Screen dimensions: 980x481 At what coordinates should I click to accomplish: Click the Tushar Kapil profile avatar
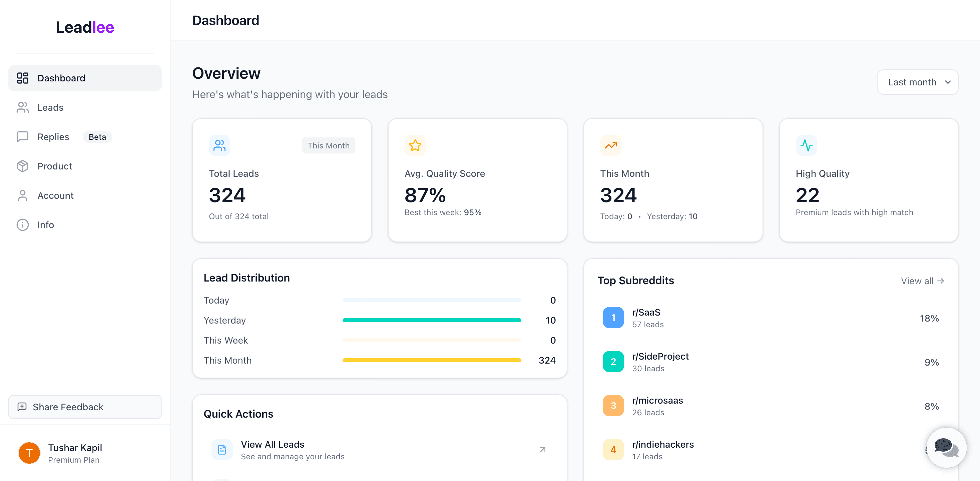click(29, 453)
